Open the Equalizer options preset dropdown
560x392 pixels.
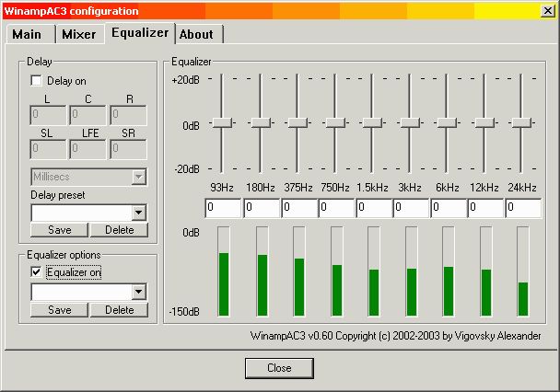coord(138,292)
